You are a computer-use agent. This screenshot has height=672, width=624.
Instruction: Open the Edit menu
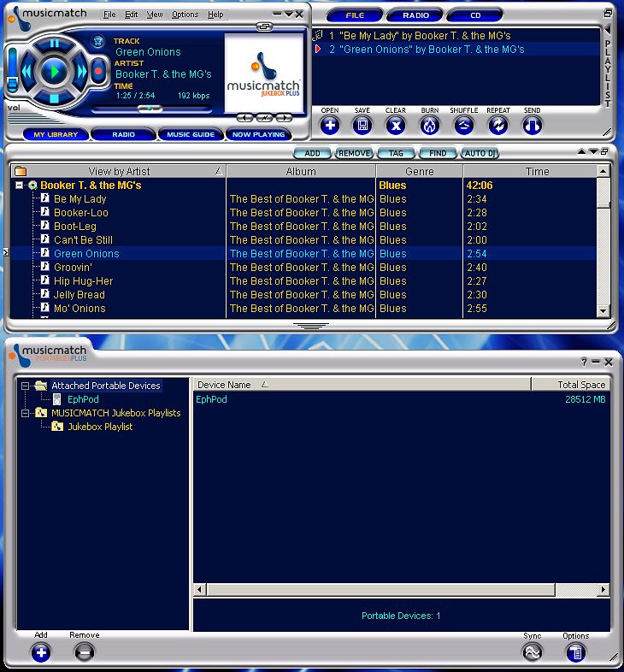tap(131, 15)
